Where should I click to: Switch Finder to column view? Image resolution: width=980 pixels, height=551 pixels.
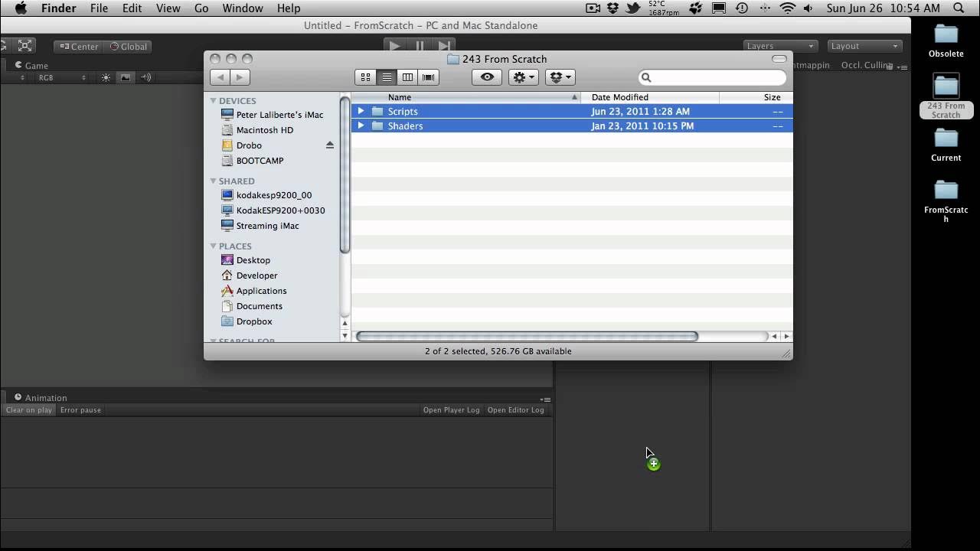[x=407, y=77]
